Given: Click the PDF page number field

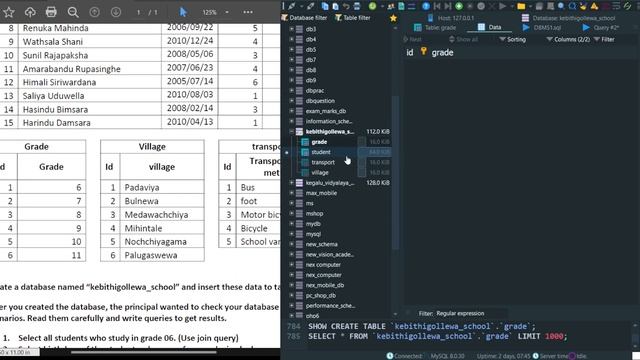Looking at the screenshot, I should click(139, 13).
